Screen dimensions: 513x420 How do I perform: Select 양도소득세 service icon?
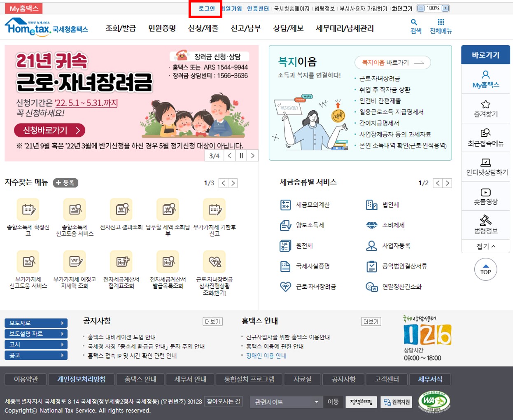coord(285,225)
